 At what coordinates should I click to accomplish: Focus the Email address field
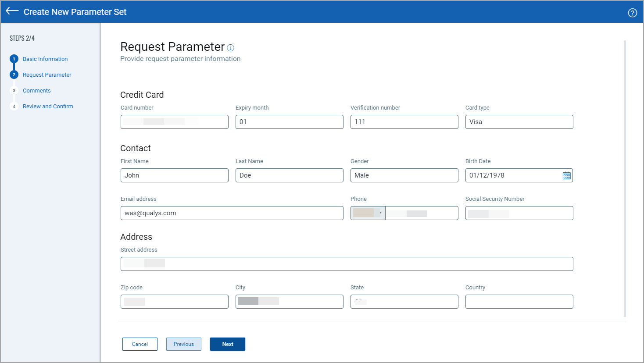click(232, 213)
